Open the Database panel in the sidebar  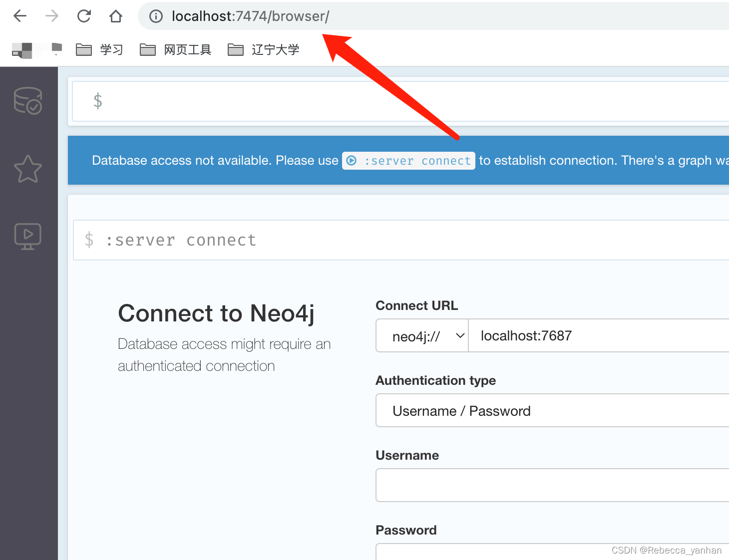pos(27,101)
